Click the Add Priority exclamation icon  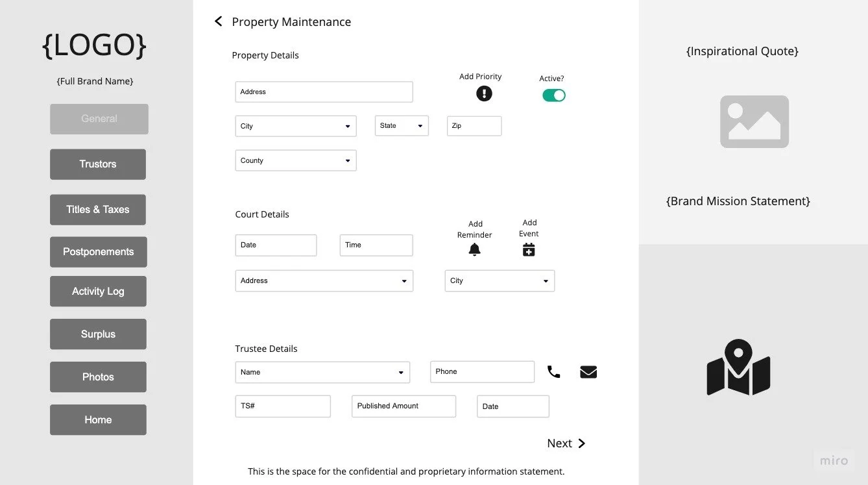coord(484,93)
